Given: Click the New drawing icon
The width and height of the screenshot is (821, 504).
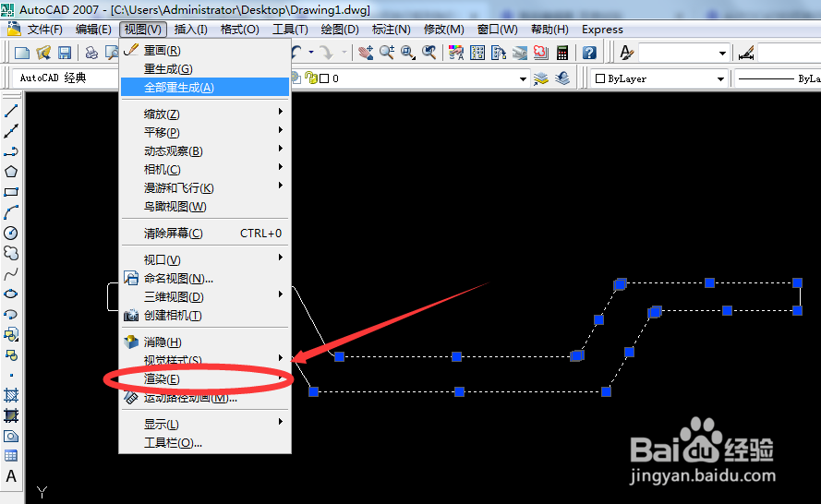Looking at the screenshot, I should point(22,53).
